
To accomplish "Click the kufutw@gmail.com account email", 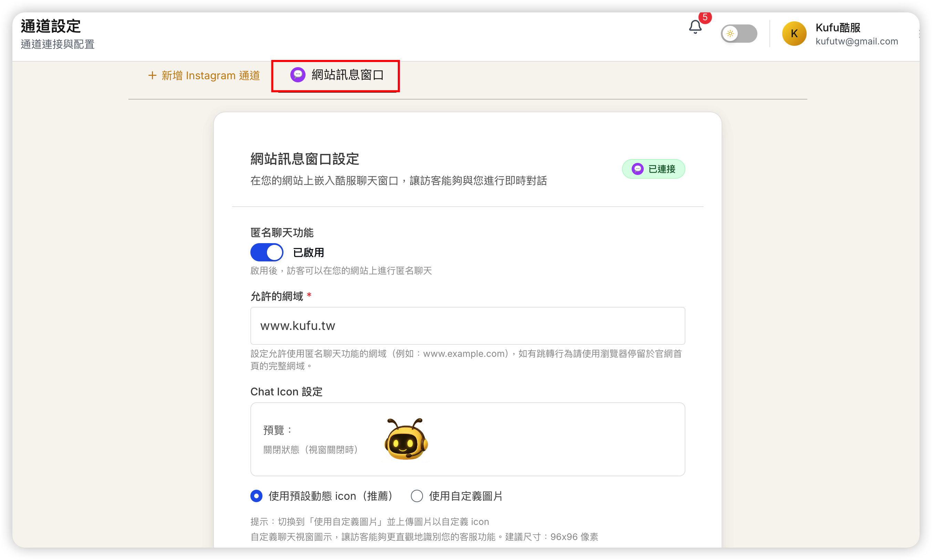I will tap(857, 42).
